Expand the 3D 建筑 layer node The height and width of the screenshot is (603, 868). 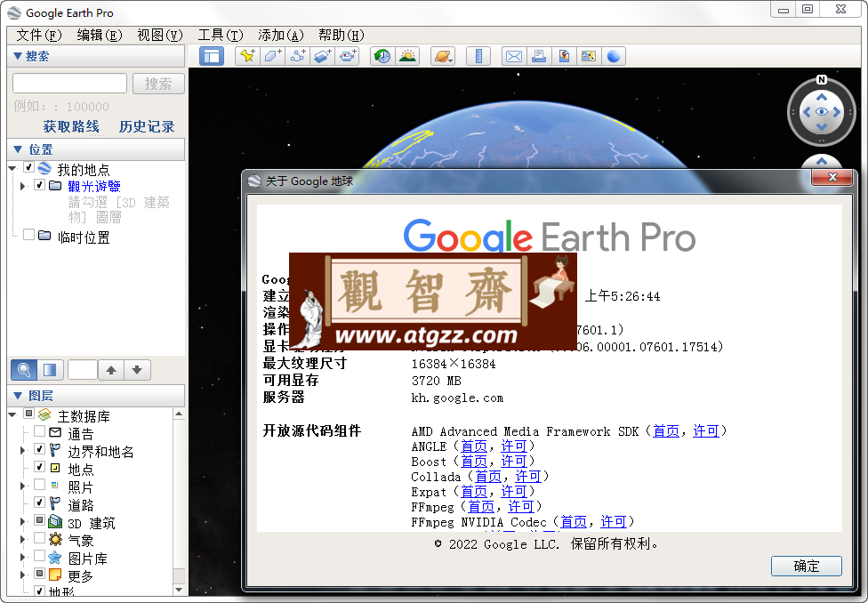pos(23,521)
